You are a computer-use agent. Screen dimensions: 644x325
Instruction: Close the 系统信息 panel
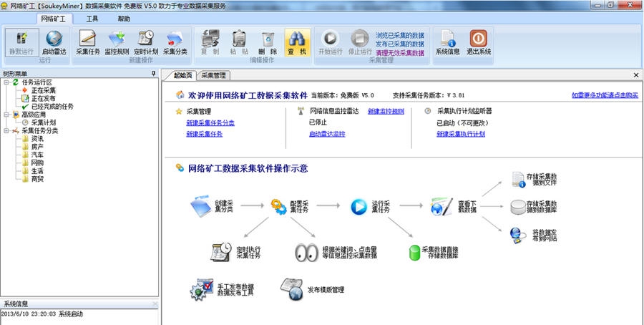click(155, 304)
